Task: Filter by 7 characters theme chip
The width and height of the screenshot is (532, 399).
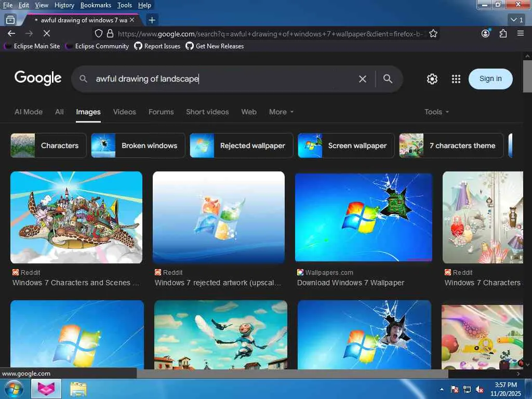Action: point(451,145)
